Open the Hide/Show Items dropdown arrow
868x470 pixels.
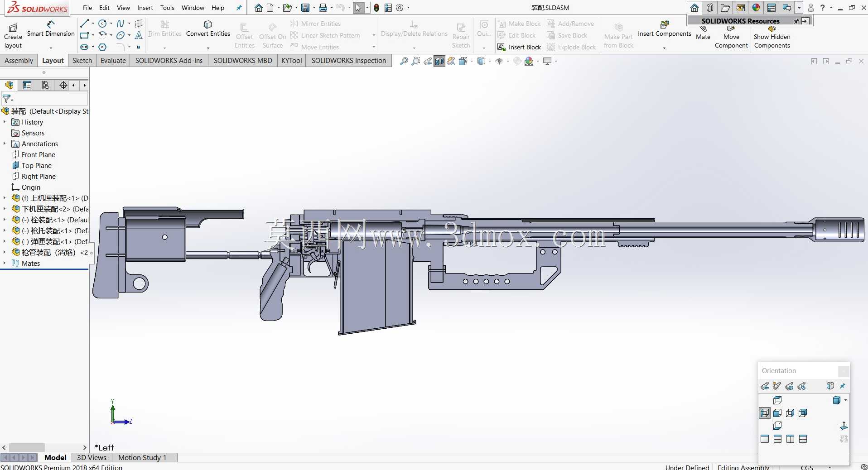(x=508, y=61)
